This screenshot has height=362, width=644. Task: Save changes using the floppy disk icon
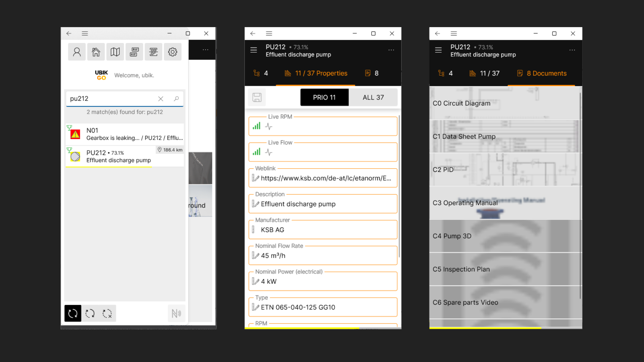coord(257,97)
